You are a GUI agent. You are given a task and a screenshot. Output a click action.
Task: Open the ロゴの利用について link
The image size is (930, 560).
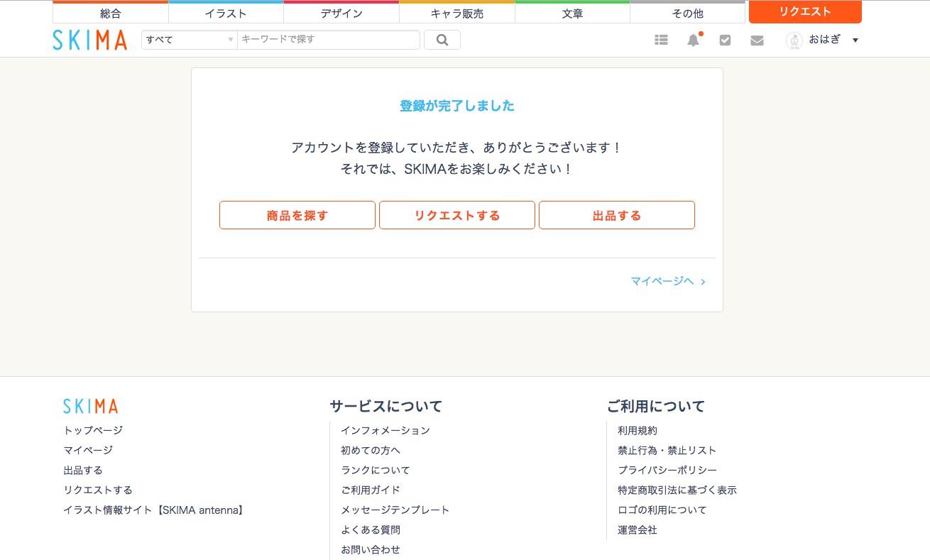(x=662, y=510)
